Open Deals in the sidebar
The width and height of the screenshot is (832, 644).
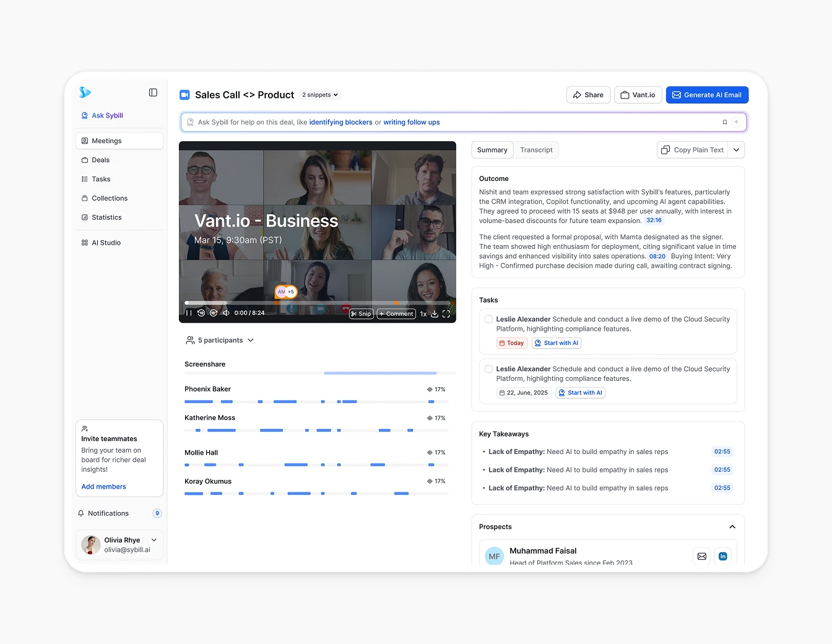[x=100, y=160]
